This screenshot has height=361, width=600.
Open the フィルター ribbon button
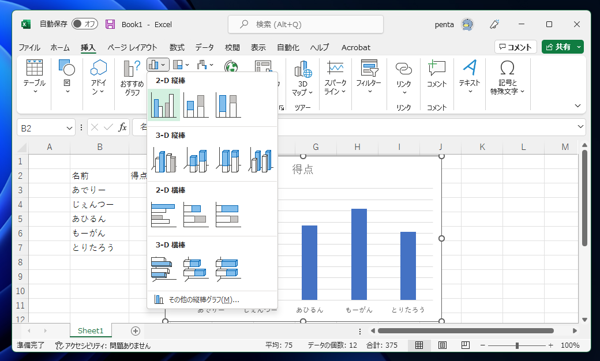coord(369,77)
